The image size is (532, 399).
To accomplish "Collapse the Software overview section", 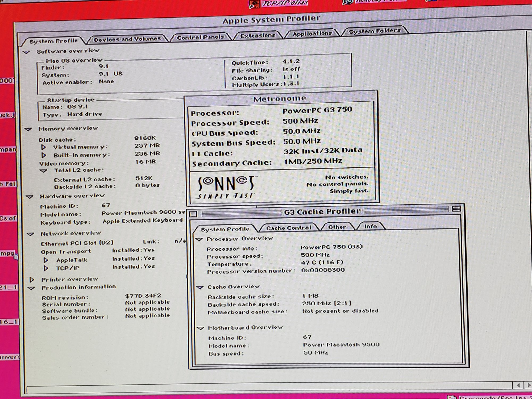I will click(x=26, y=52).
